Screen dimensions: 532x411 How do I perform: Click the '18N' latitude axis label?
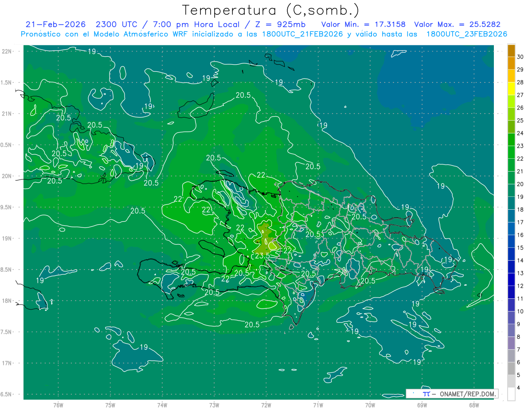[x=7, y=301]
